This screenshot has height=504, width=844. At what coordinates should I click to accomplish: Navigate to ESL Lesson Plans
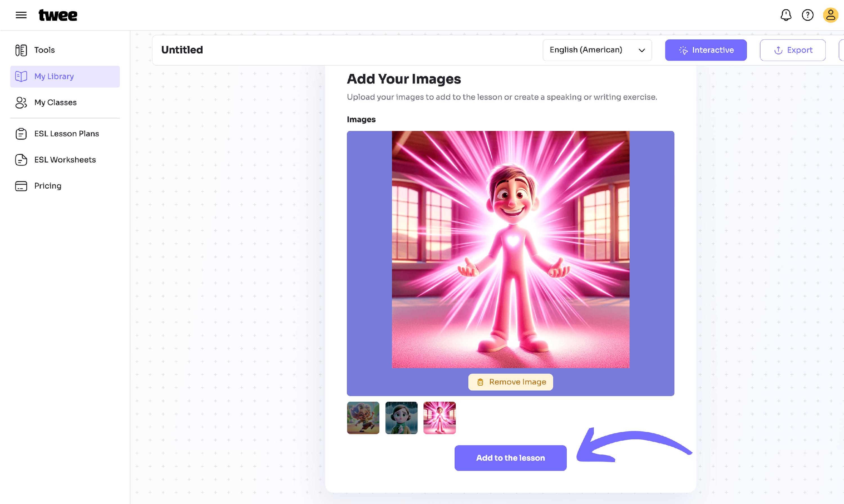point(65,134)
